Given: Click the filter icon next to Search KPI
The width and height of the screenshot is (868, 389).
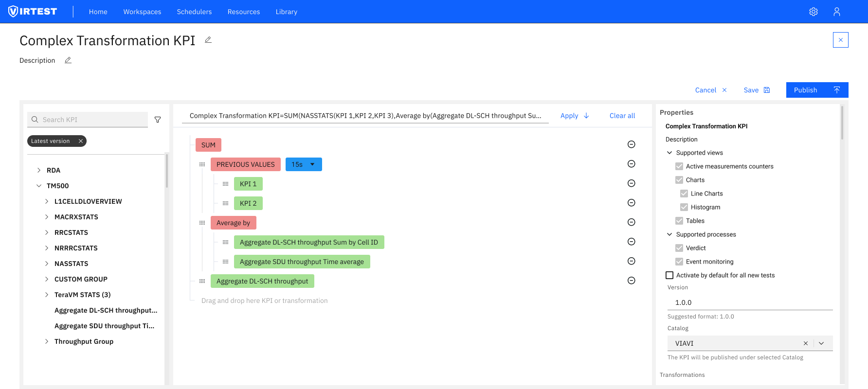Looking at the screenshot, I should click(158, 120).
